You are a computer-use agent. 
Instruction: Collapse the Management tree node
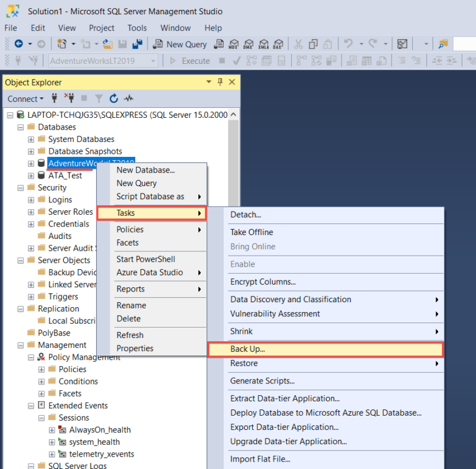click(x=20, y=346)
